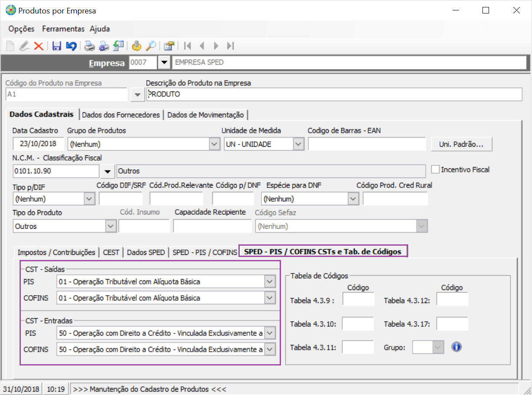Click the blue undo arrow icon
This screenshot has height=395, width=532.
pos(71,46)
